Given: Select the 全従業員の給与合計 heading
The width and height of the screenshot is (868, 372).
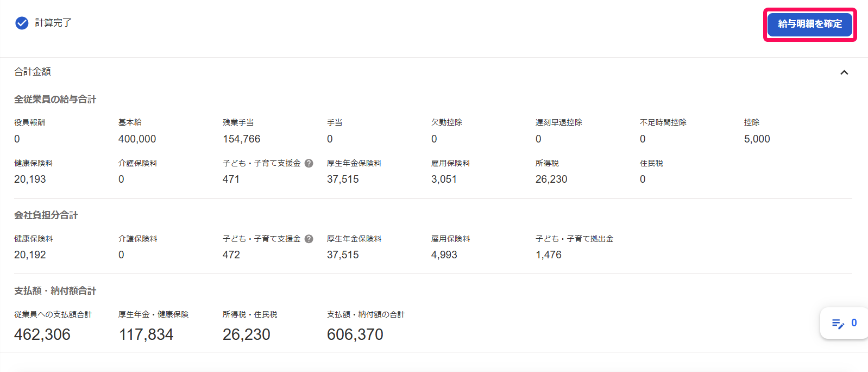Looking at the screenshot, I should coord(55,100).
